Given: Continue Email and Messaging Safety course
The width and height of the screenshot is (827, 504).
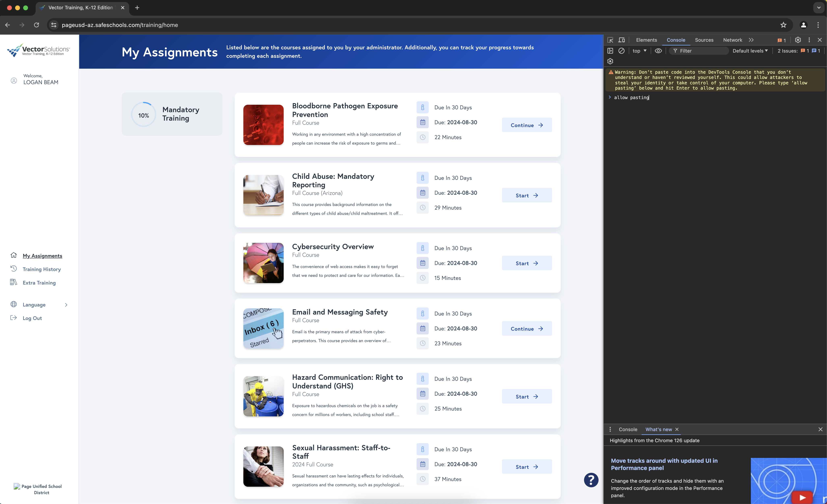Looking at the screenshot, I should click(x=527, y=328).
